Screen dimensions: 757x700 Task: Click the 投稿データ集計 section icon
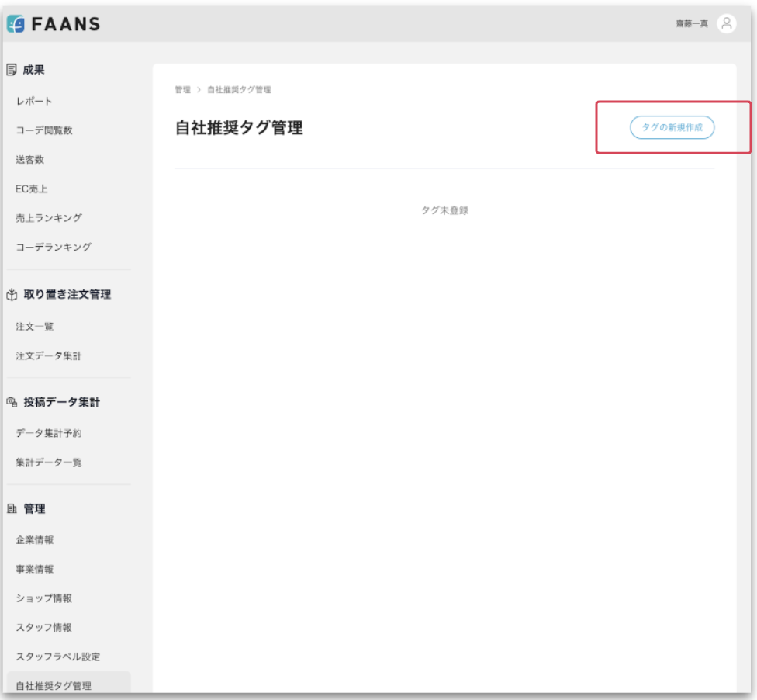point(12,402)
